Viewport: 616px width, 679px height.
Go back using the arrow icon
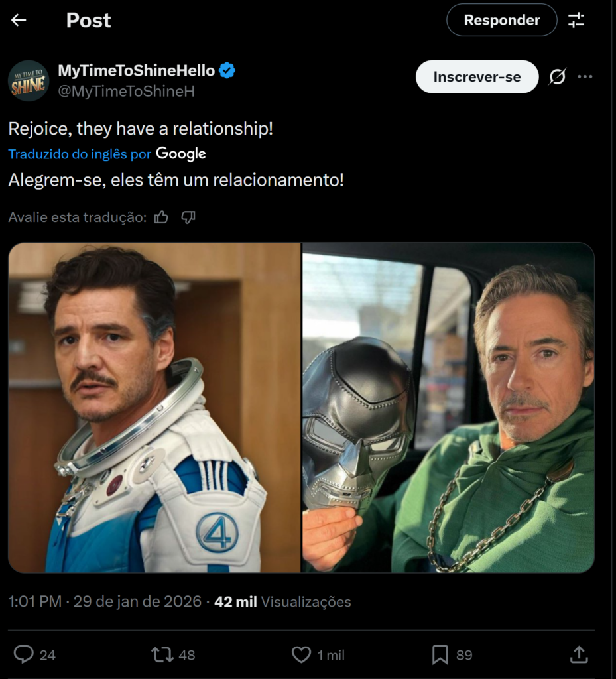pyautogui.click(x=17, y=20)
